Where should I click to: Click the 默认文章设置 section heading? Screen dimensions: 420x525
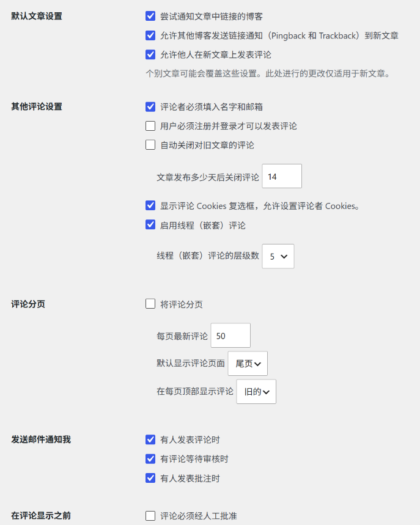coord(37,16)
